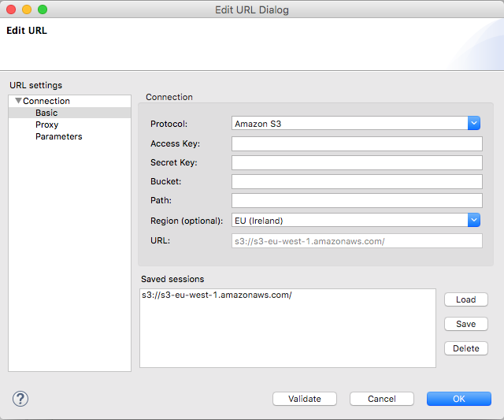Click the Validate button
The image size is (504, 420).
pos(305,399)
